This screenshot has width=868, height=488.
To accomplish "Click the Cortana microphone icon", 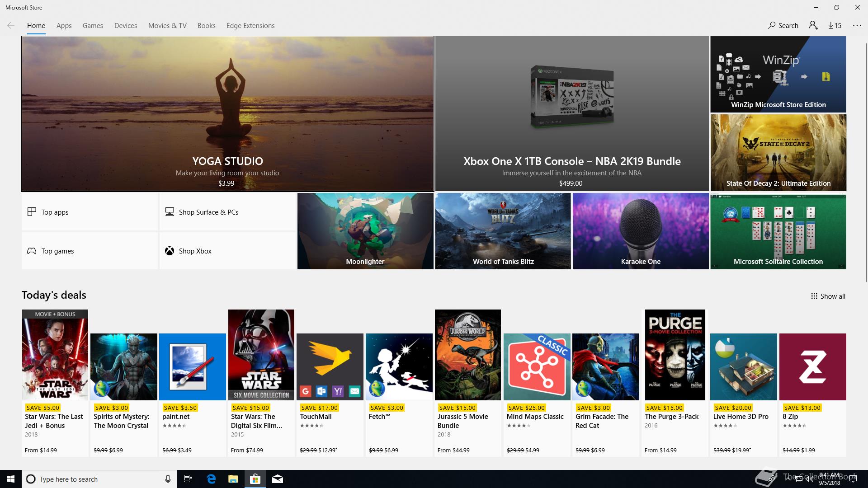I will (x=168, y=479).
